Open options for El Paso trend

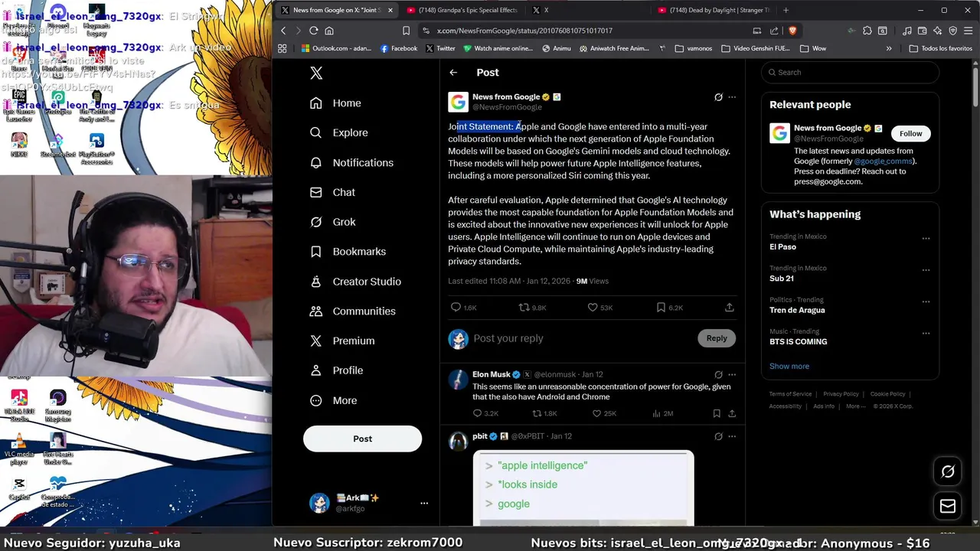click(926, 239)
